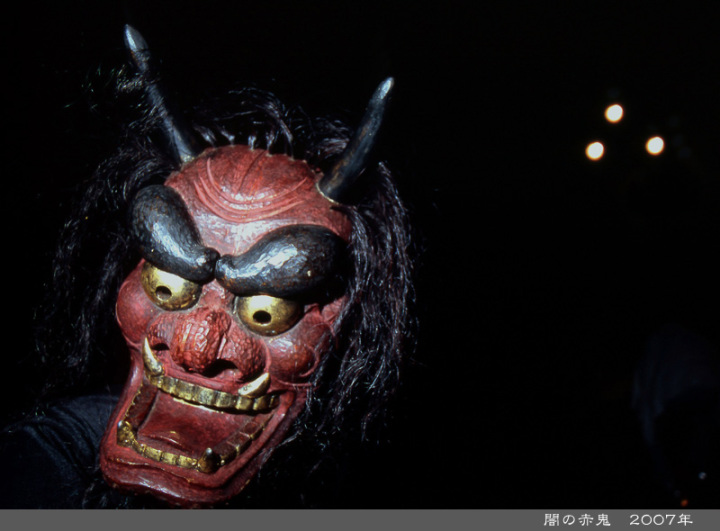This screenshot has width=720, height=531.
Task: Click the red demon mask photo
Action: [x=360, y=254]
